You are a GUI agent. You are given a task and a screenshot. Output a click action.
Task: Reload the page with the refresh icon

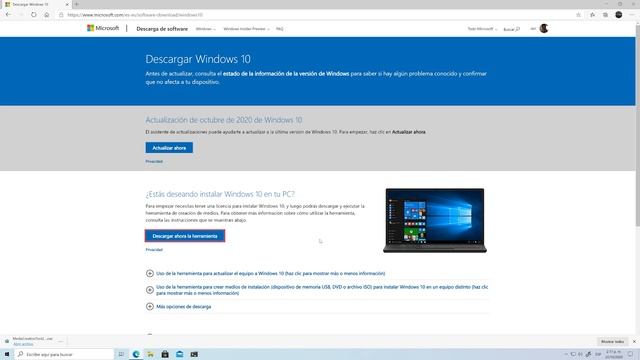coord(33,15)
